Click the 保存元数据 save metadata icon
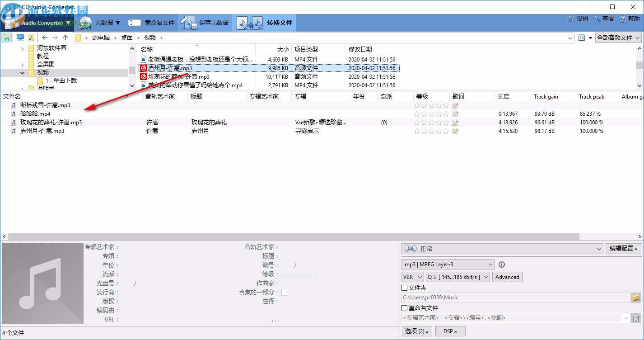Screen dimensions: 644x340 [x=189, y=22]
